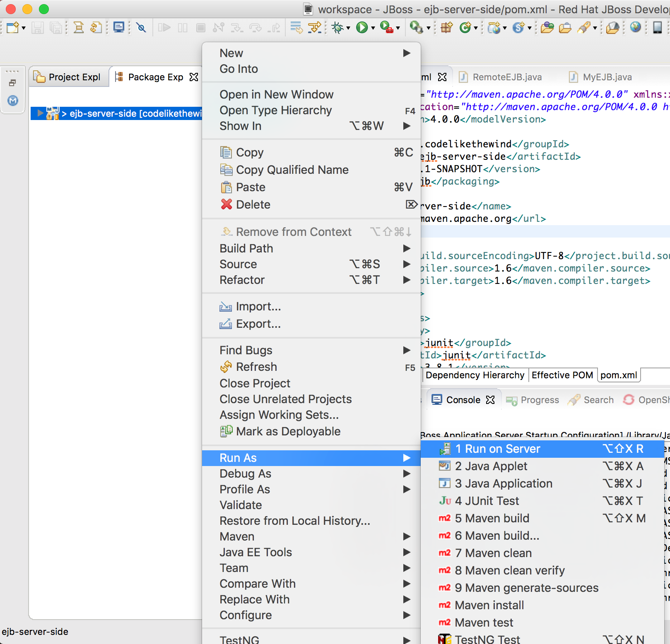Click the Open Type folder icon in toolbar

click(547, 28)
